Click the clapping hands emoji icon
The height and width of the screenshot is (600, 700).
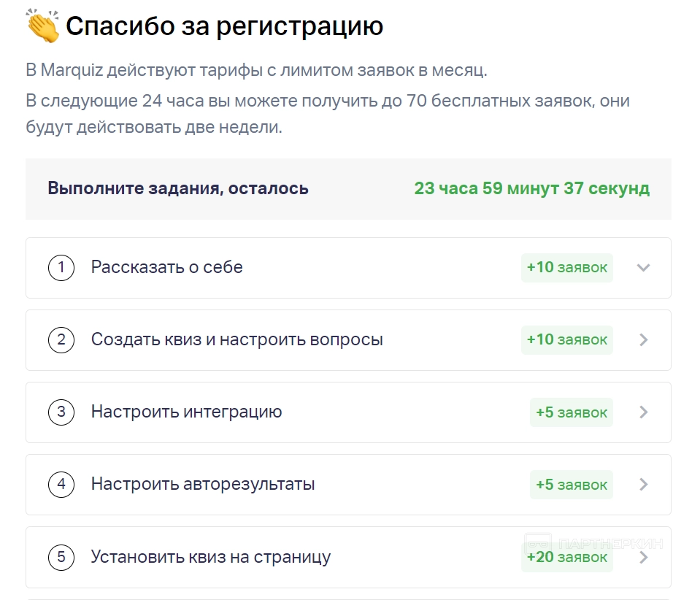43,27
